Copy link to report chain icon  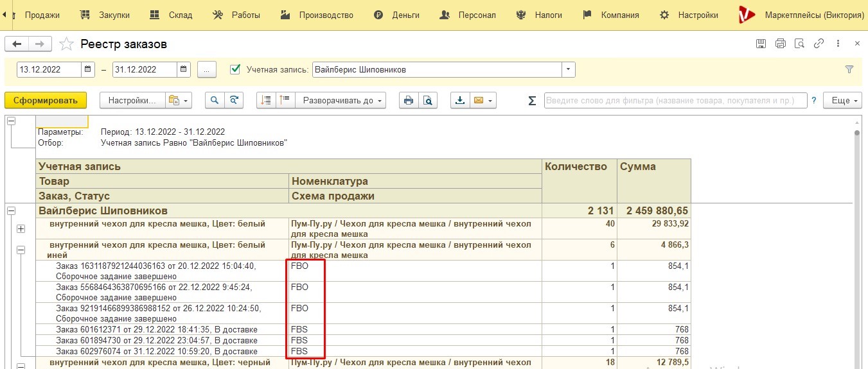point(819,44)
